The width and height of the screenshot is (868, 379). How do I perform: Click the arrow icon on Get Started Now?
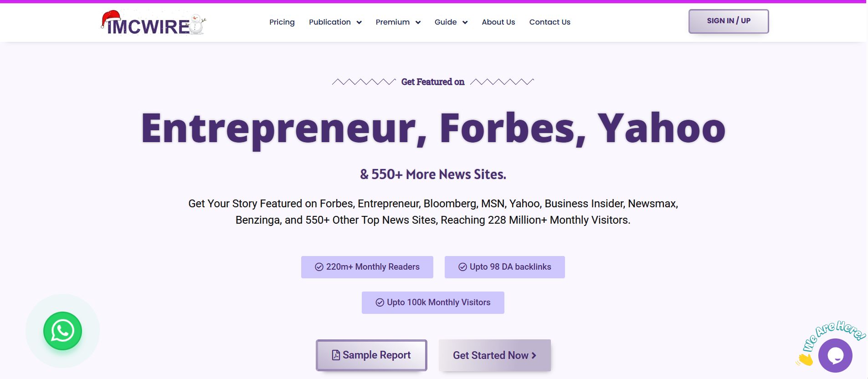pos(534,355)
